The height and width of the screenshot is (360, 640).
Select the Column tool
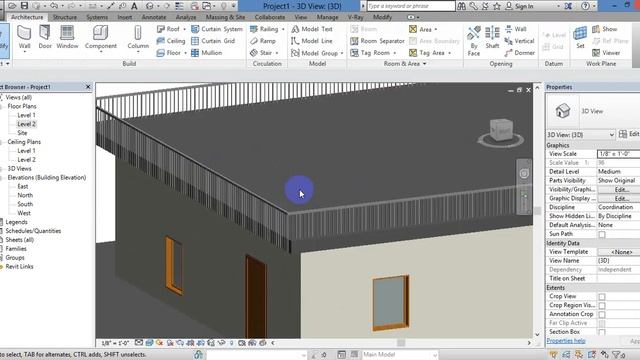pyautogui.click(x=138, y=38)
